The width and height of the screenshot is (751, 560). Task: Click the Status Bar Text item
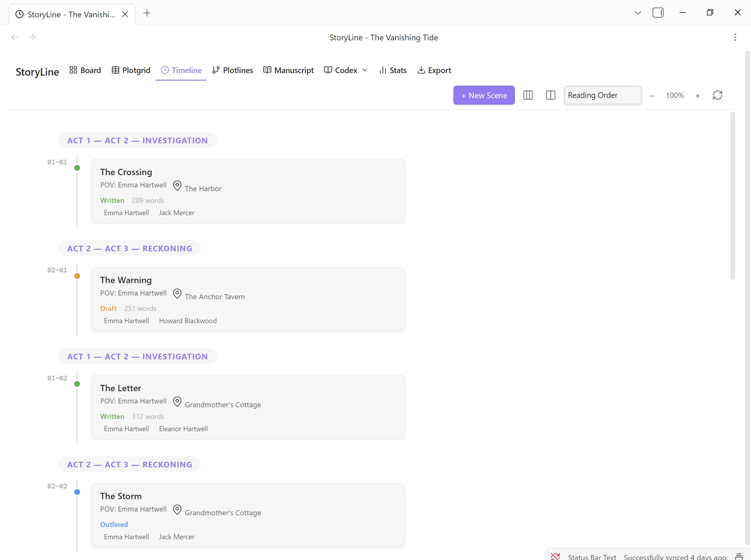[592, 556]
